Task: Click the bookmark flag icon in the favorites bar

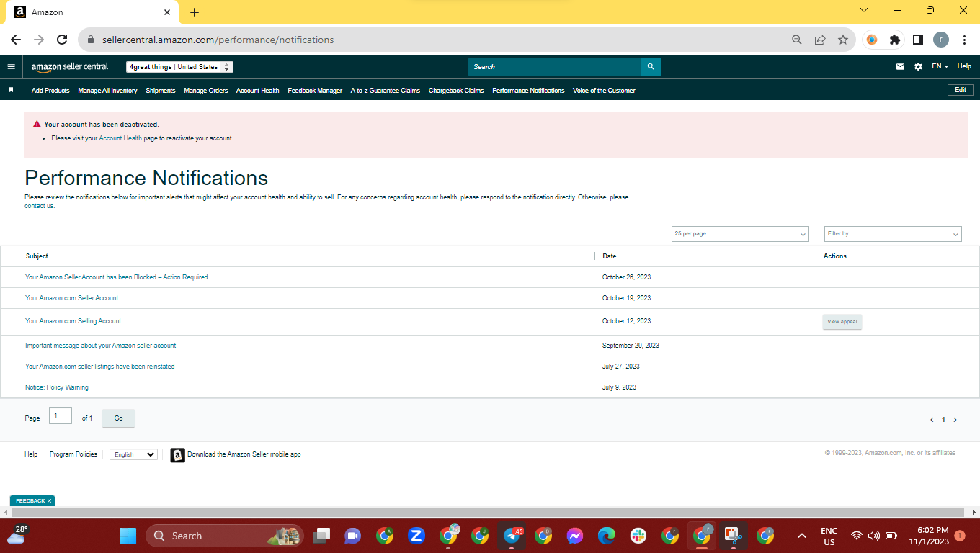Action: (x=12, y=90)
